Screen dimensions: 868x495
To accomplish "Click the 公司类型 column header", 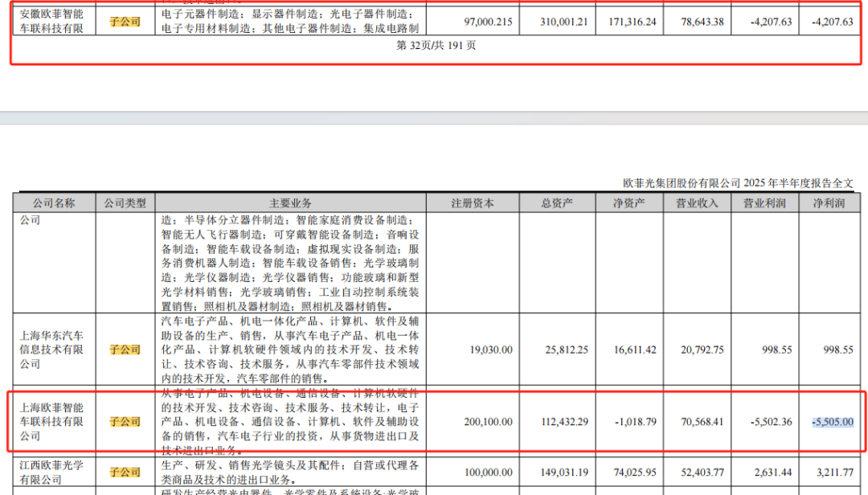I will (x=124, y=203).
